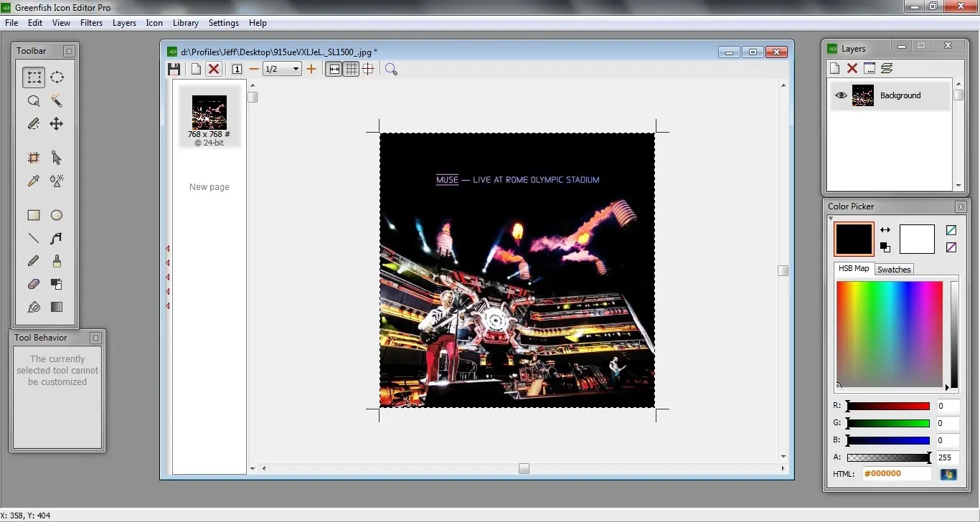Open the File menu
The image size is (980, 522).
point(11,23)
